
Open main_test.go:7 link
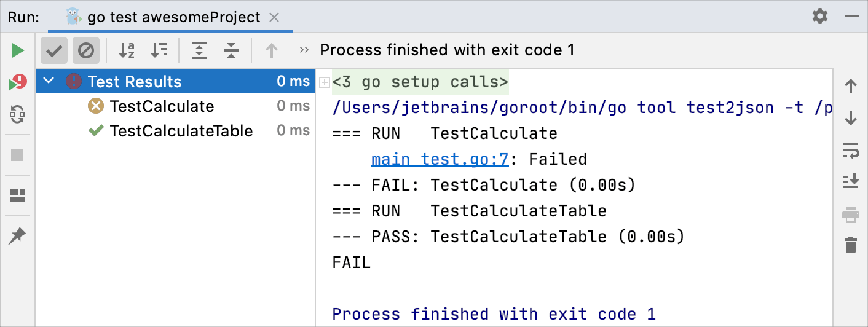point(440,160)
